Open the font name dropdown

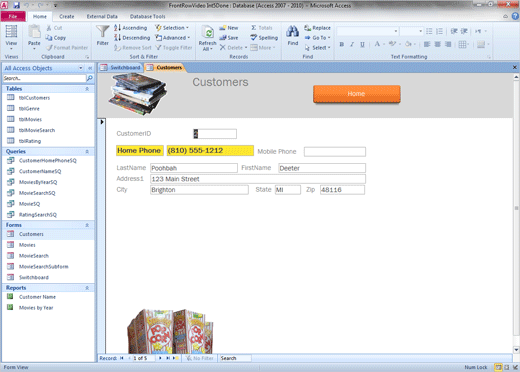[396, 31]
